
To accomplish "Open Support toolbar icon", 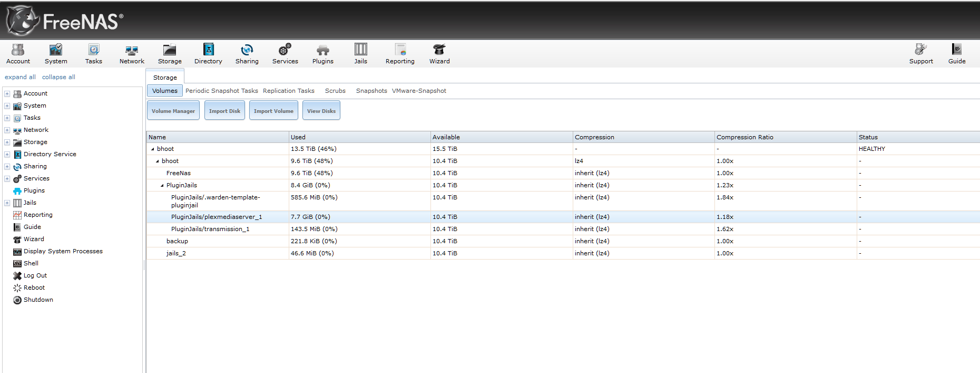I will pos(921,54).
